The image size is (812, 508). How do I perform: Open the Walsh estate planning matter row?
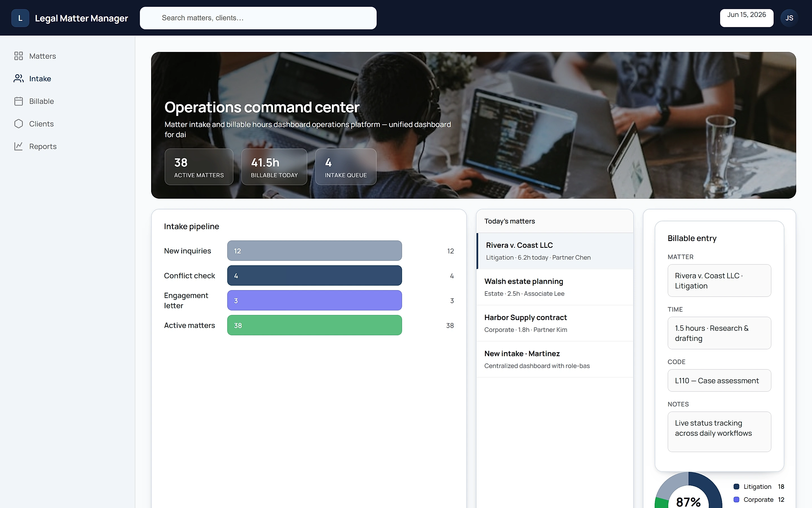555,287
